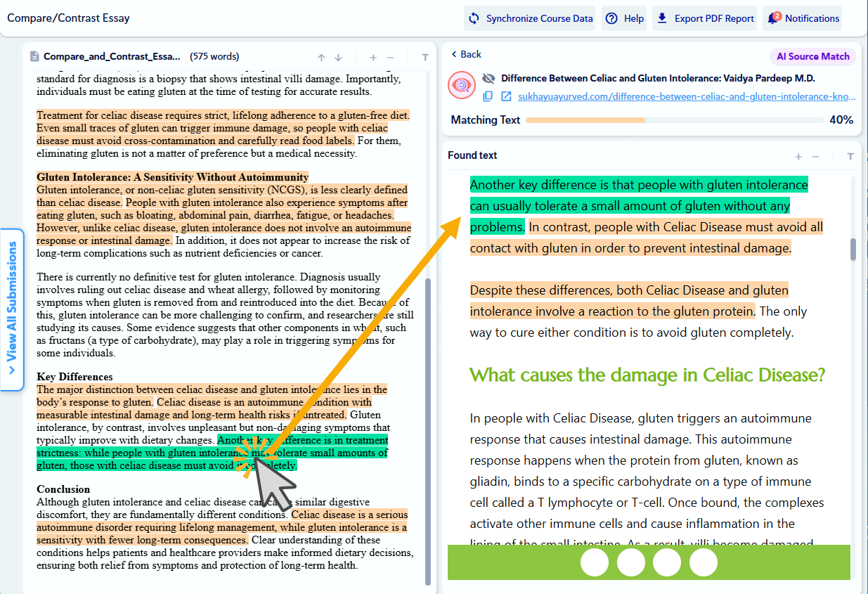The width and height of the screenshot is (868, 594).
Task: Click the download arrow export icon
Action: coord(662,18)
